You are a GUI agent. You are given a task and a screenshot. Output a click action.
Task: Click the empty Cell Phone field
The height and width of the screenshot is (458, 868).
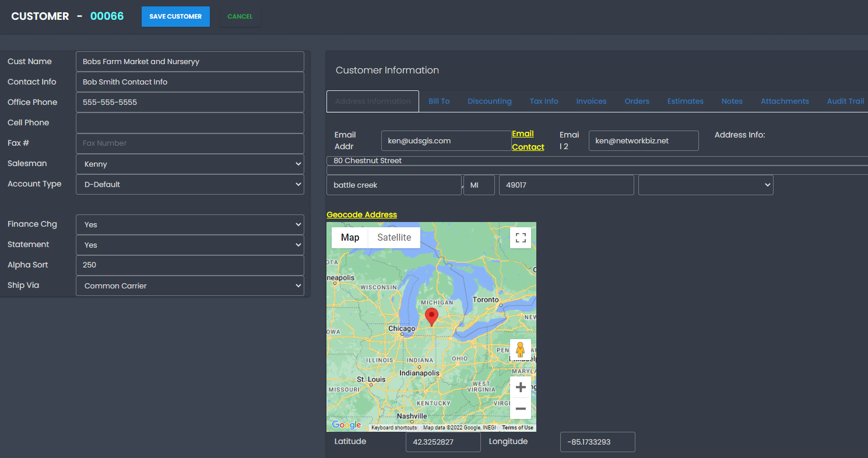[190, 122]
